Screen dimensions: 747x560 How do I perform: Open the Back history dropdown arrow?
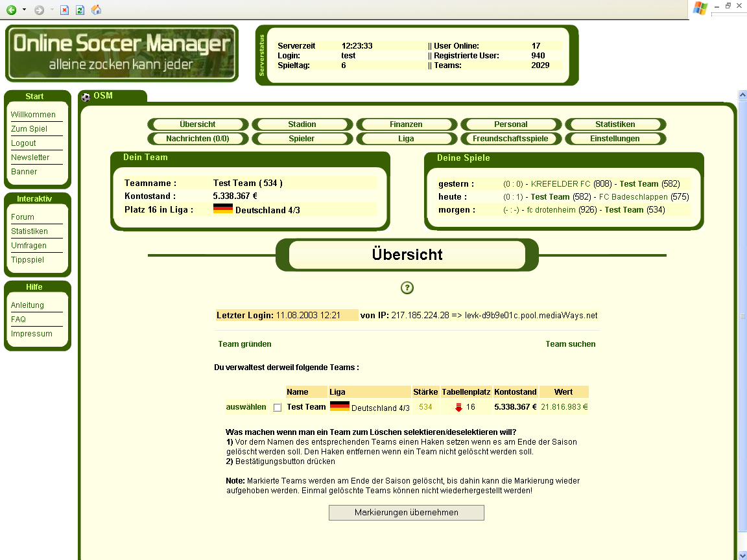(24, 10)
